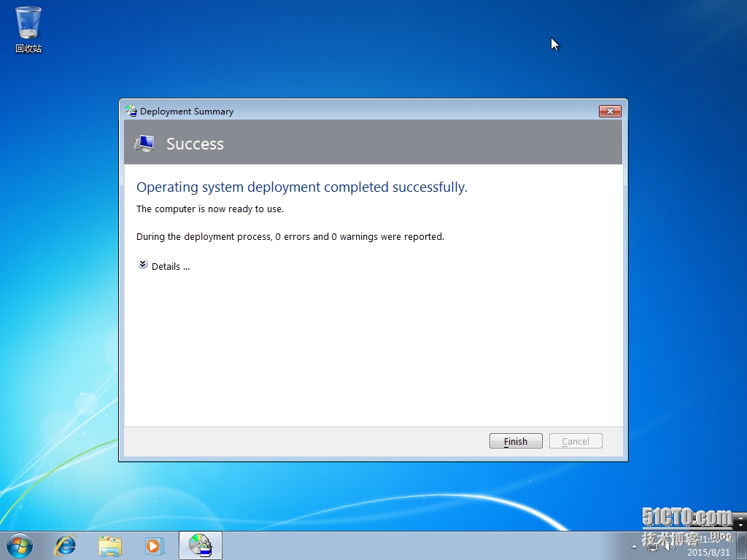Click the computer icon beside Success
The width and height of the screenshot is (747, 560).
point(144,144)
